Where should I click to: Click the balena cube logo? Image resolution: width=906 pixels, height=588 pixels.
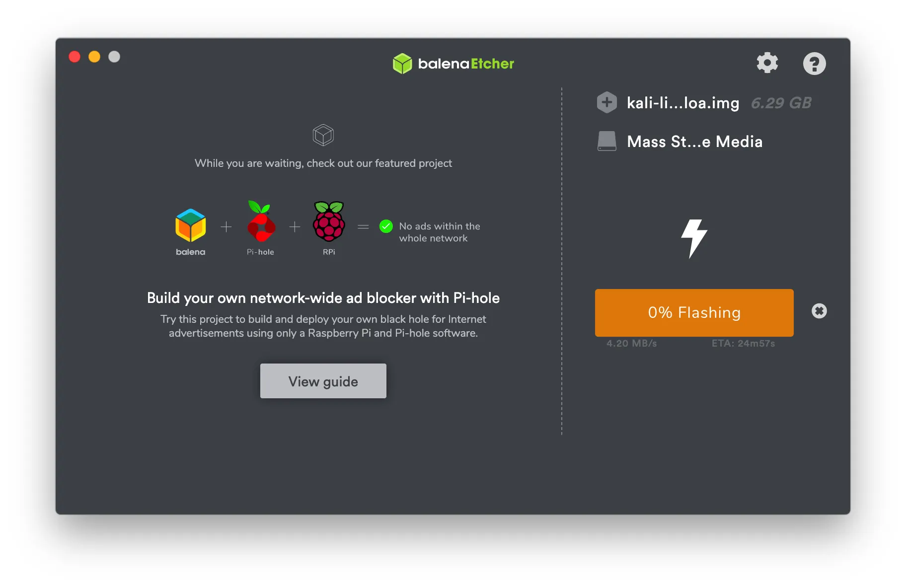click(190, 225)
